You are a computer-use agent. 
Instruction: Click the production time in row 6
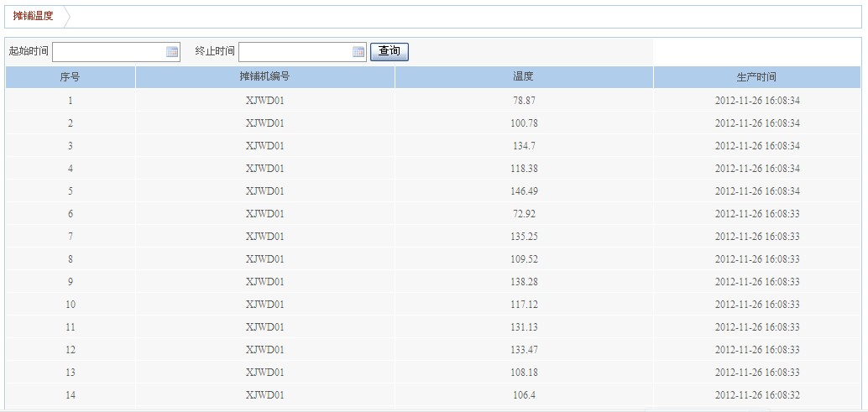[756, 214]
